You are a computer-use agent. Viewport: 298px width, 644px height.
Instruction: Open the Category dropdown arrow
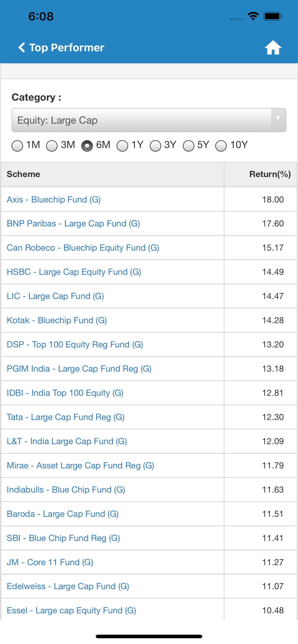coord(278,120)
